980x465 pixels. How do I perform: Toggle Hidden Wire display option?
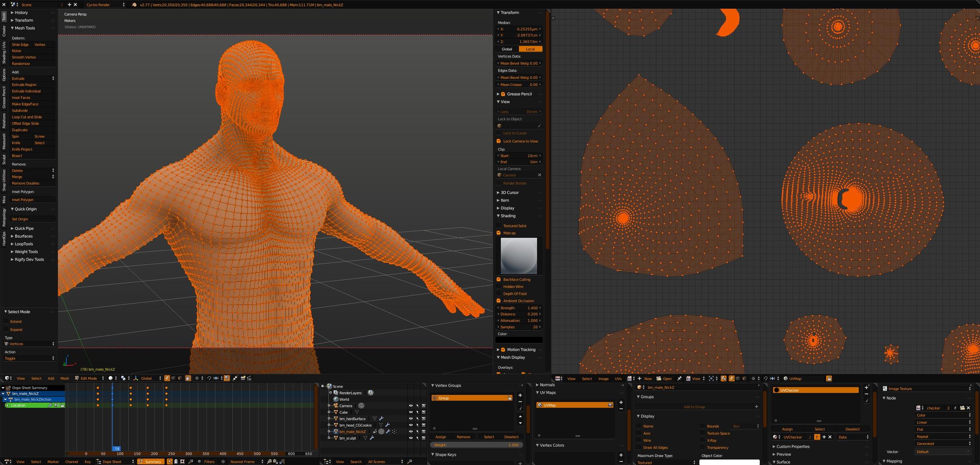[499, 286]
